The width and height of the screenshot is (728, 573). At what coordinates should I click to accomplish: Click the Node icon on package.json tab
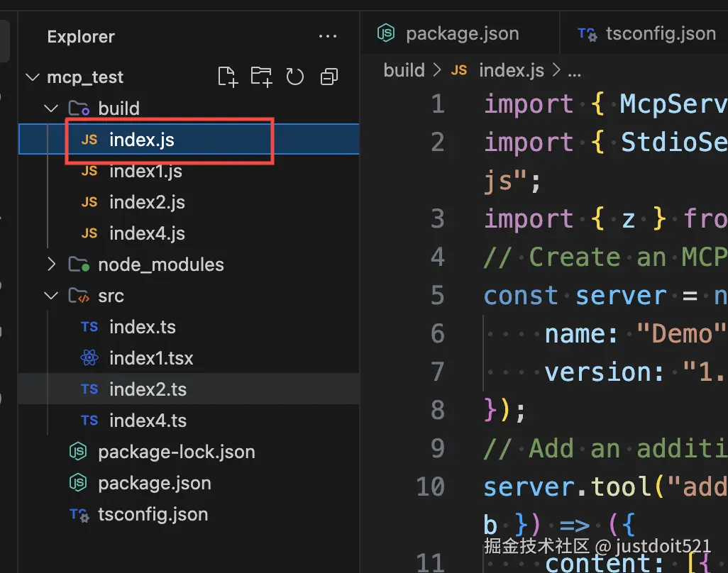point(386,33)
